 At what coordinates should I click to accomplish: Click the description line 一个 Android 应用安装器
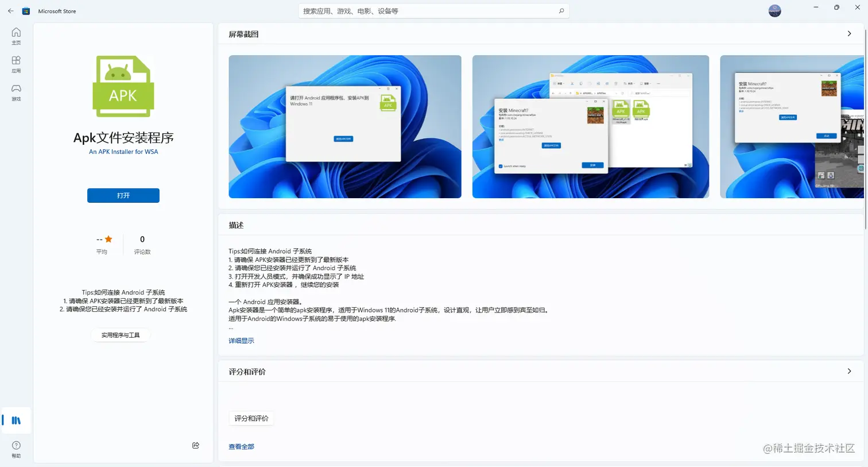tap(265, 302)
